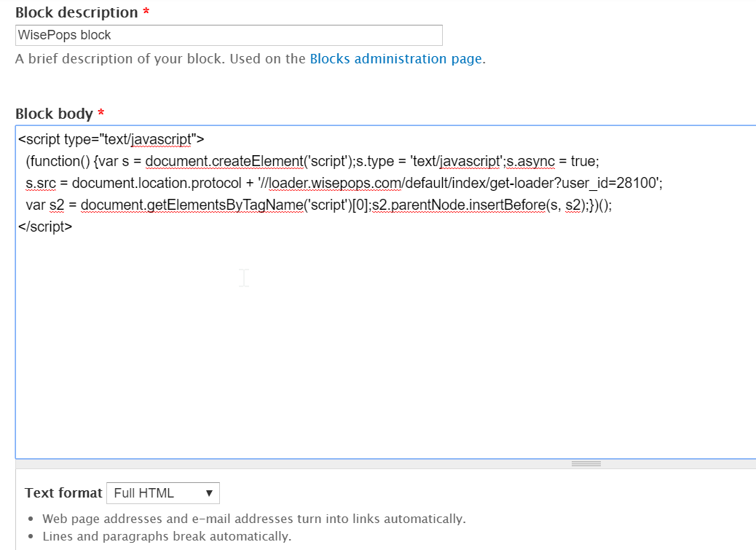Click the 'Lines and paragraphs break automatically' tip

click(x=167, y=536)
